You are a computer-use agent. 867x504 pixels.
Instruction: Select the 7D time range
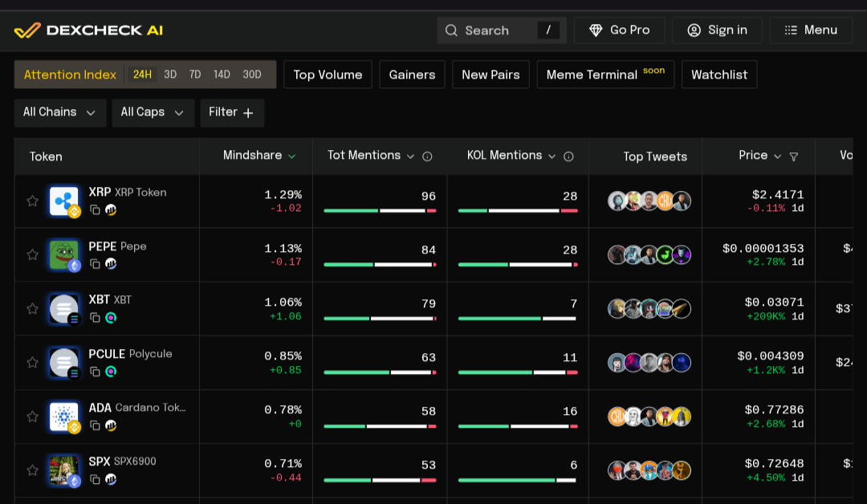[195, 75]
